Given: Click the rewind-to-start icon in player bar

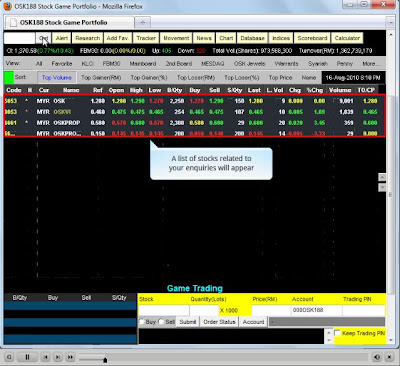Looking at the screenshot, I should 9,357.
